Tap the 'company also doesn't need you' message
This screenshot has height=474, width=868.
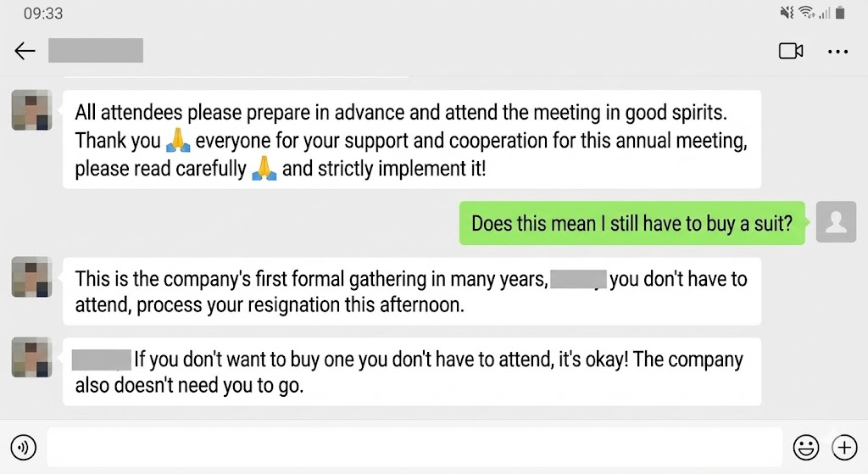coord(411,371)
